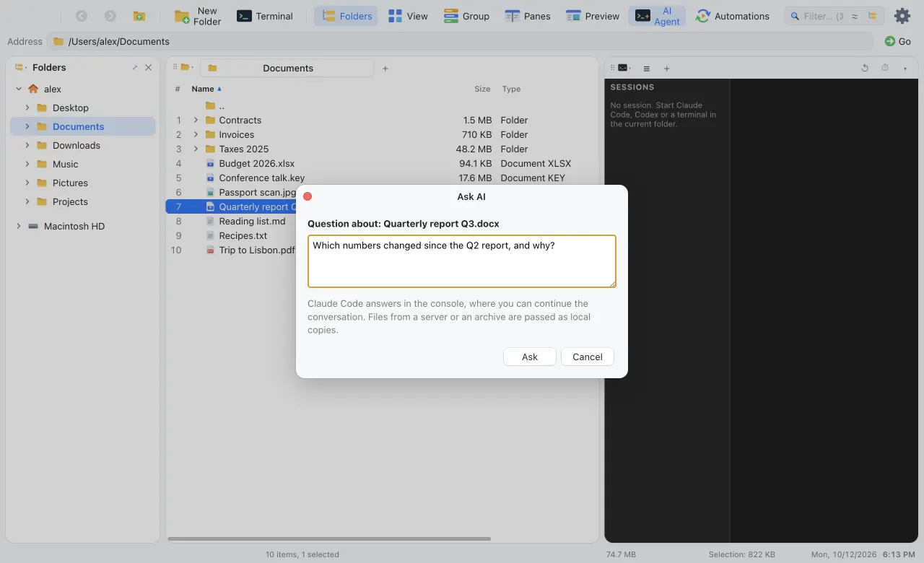Viewport: 924px width, 563px height.
Task: Click the question text box in Ask AI
Action: click(x=462, y=261)
